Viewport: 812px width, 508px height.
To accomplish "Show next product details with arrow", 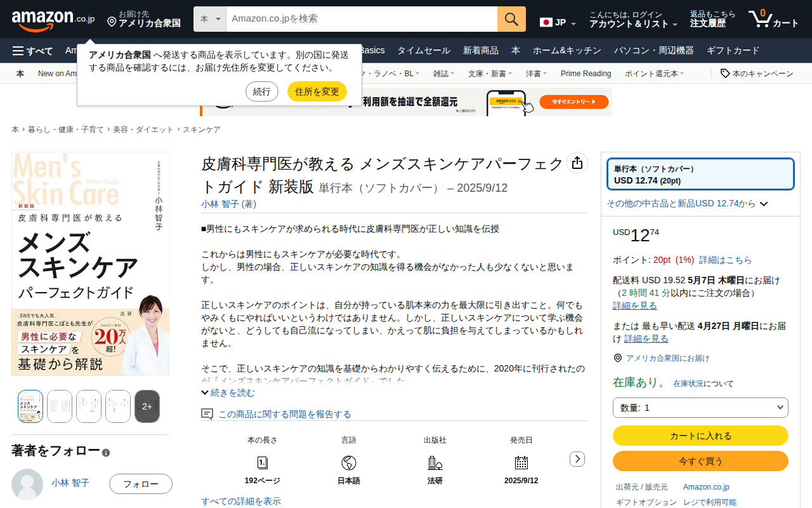I will [577, 458].
